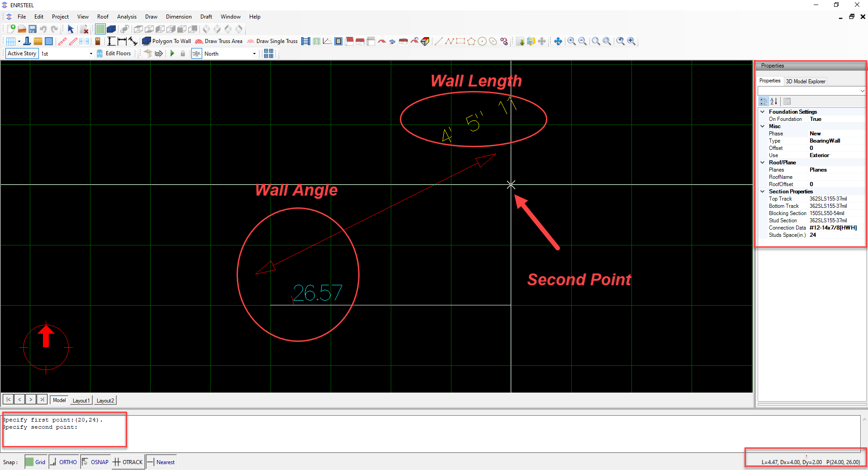
Task: Open the Active Story dropdown
Action: click(91, 53)
